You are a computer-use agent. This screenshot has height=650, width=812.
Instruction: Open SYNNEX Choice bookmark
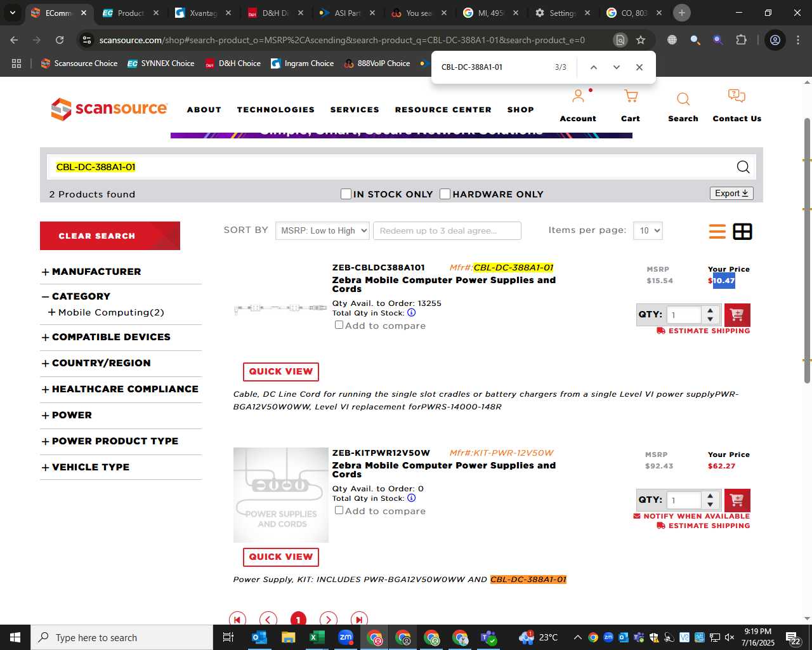pyautogui.click(x=161, y=63)
